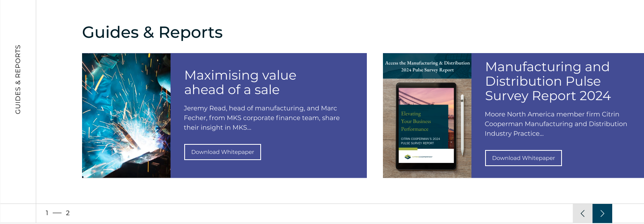Open the welding sparks thumbnail image

[126, 115]
